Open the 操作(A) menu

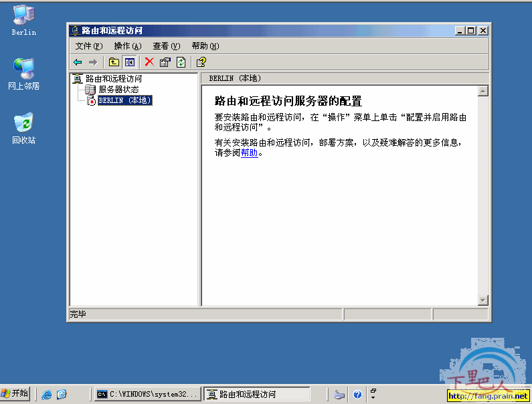tap(127, 46)
